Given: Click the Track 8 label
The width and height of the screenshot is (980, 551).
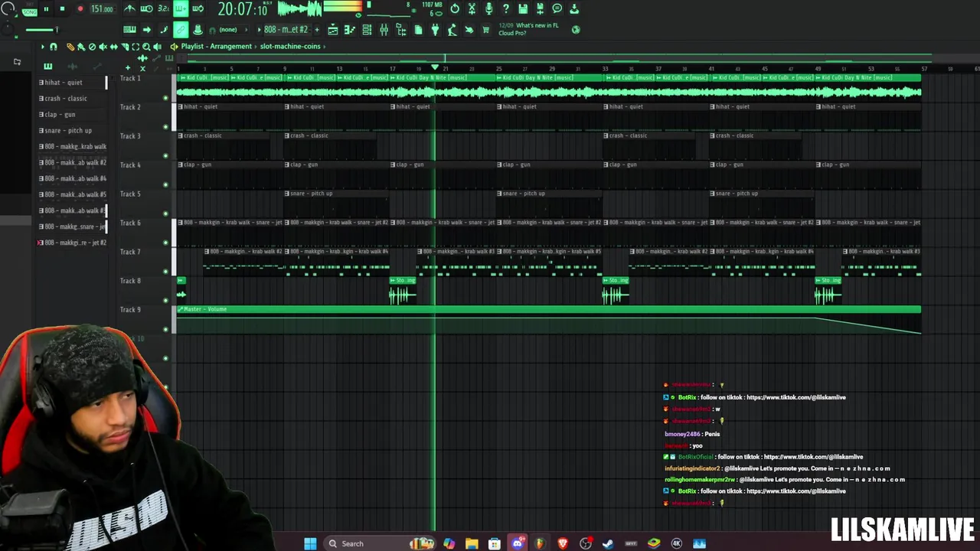Looking at the screenshot, I should tap(130, 281).
